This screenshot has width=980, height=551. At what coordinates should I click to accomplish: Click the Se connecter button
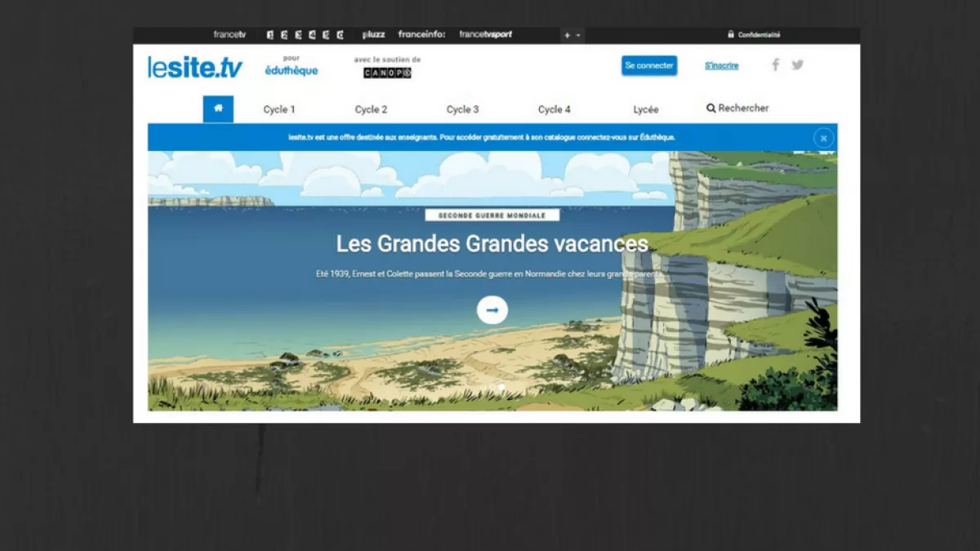(x=649, y=65)
